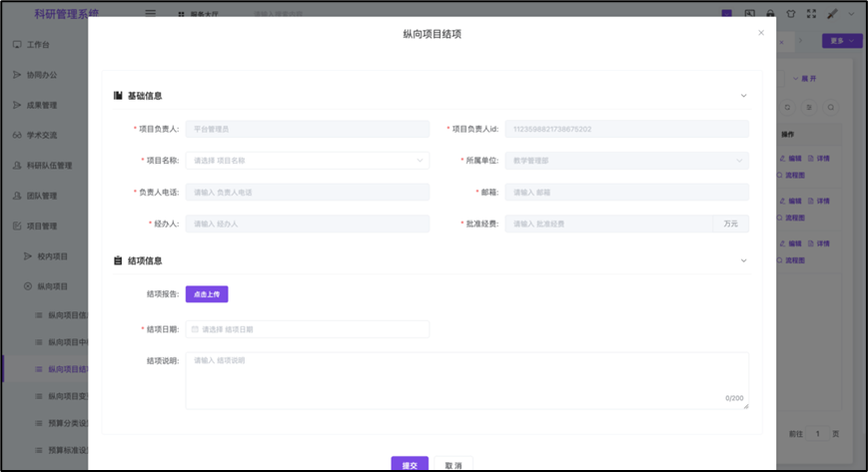Close the 纵向项目结项 dialog
This screenshot has width=868, height=472.
coord(761,33)
